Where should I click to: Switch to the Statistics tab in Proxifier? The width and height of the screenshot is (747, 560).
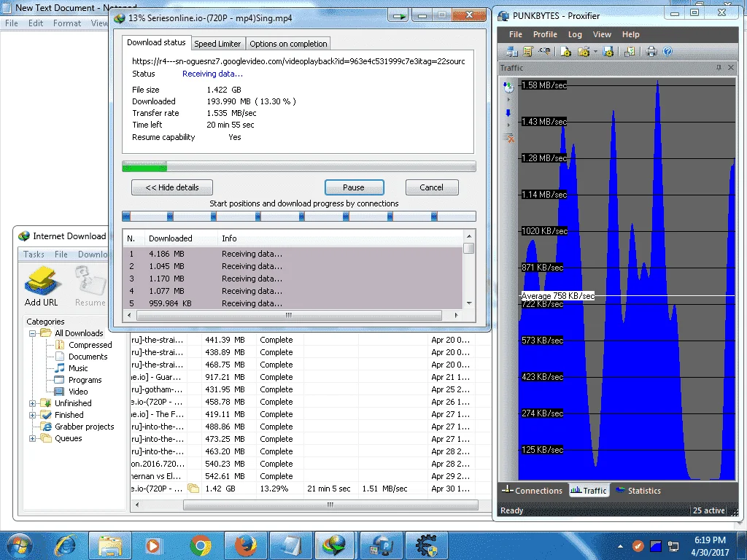point(638,491)
